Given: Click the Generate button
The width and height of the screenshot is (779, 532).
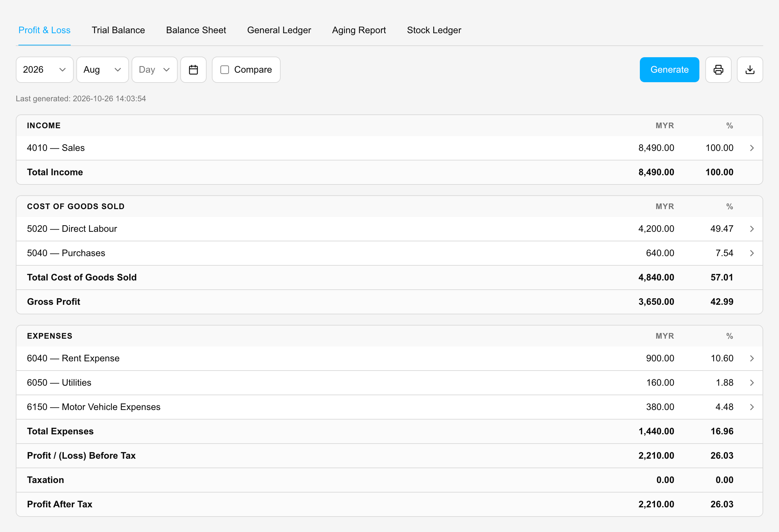Looking at the screenshot, I should point(669,70).
